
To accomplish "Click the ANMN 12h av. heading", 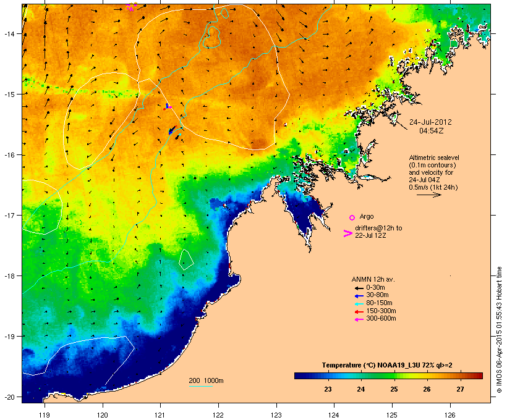I will [x=373, y=279].
